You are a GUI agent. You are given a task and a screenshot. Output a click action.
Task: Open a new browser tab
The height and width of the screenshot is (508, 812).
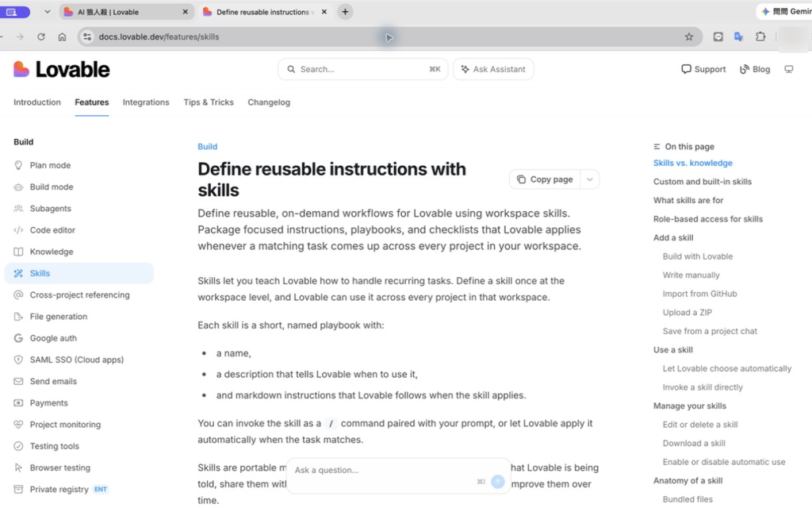click(x=346, y=11)
